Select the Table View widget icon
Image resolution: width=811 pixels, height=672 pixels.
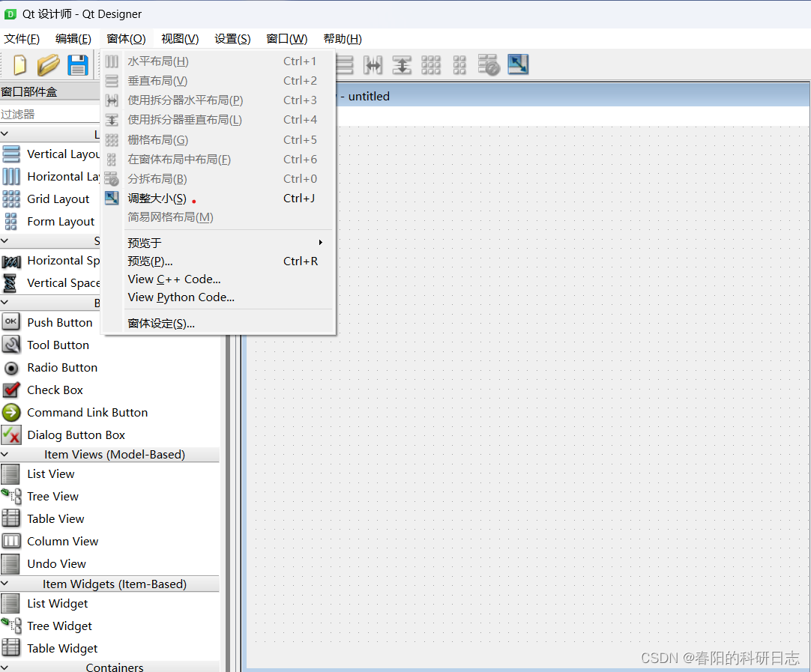11,518
